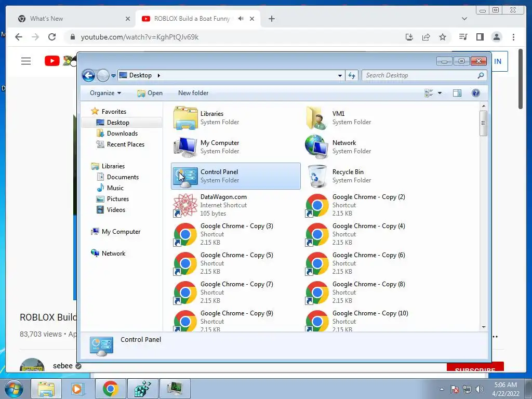The width and height of the screenshot is (532, 399).
Task: Select Libraries in navigation pane
Action: point(108,166)
